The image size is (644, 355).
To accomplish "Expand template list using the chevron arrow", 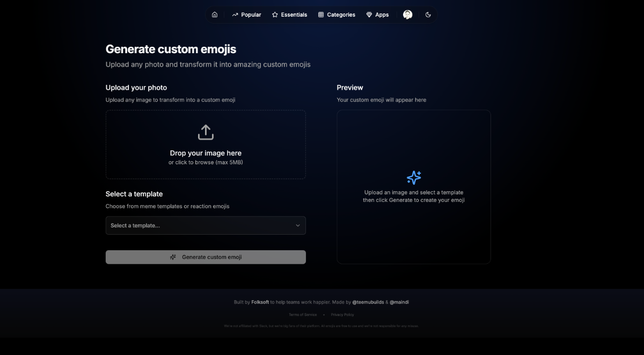I will [x=298, y=226].
